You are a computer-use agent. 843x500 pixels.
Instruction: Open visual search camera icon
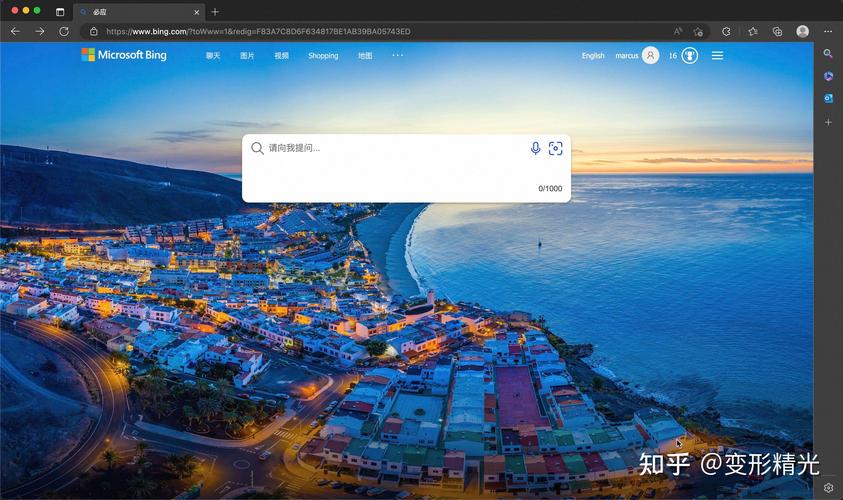click(x=555, y=148)
